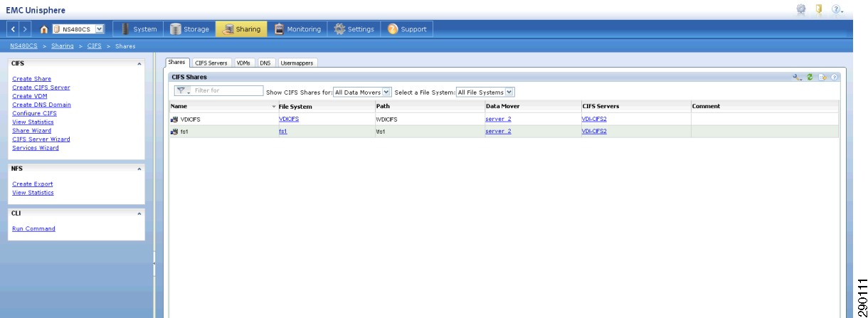Click the Configure CIFS link
This screenshot has height=318, width=868.
34,113
